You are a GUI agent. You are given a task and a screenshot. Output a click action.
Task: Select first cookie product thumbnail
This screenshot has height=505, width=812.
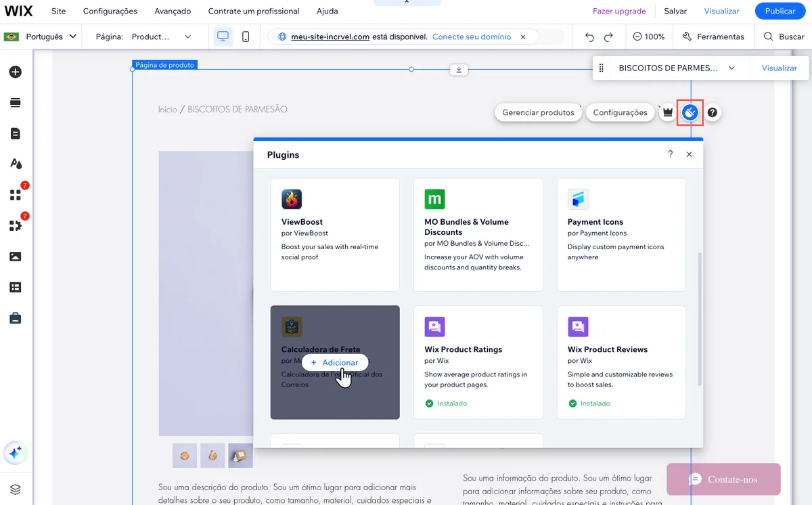[185, 456]
